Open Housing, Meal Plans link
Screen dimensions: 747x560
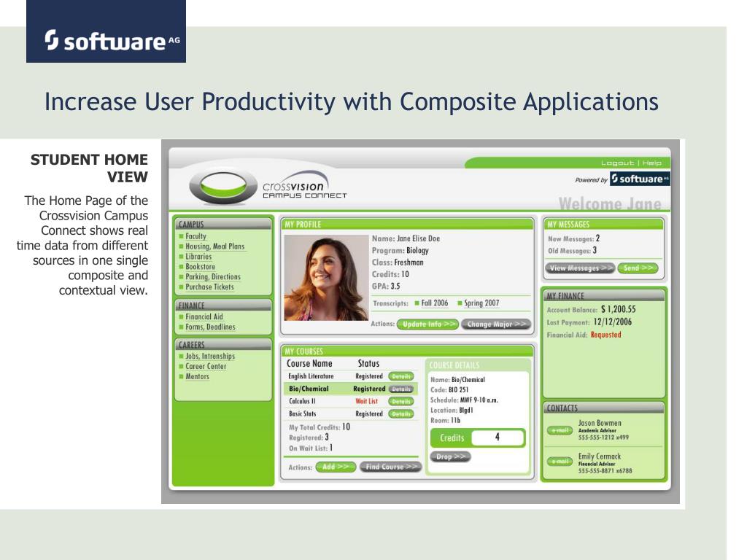pos(215,246)
